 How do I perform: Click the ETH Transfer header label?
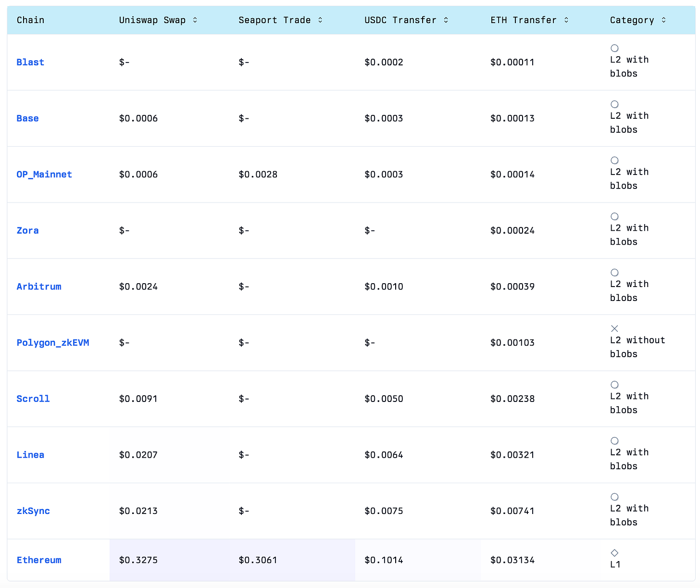tap(524, 20)
